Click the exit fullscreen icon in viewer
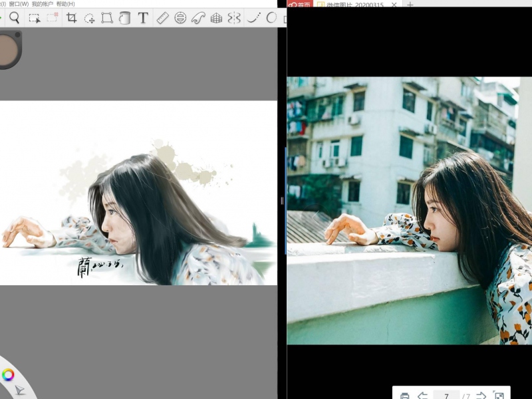 click(x=499, y=395)
